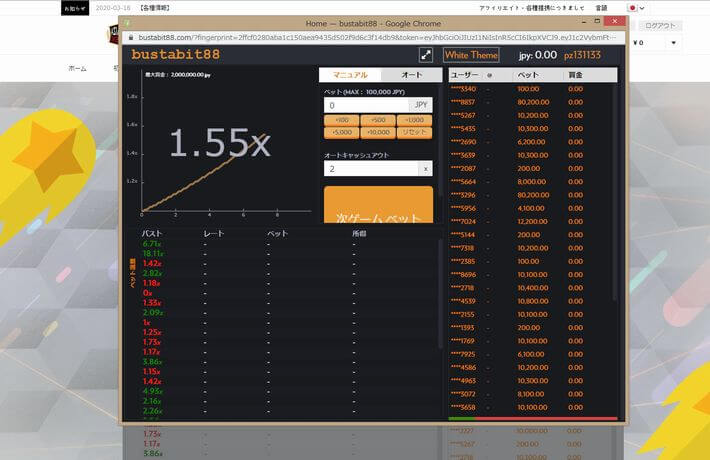Select the マニュアル tab
This screenshot has width=710, height=460.
click(350, 75)
